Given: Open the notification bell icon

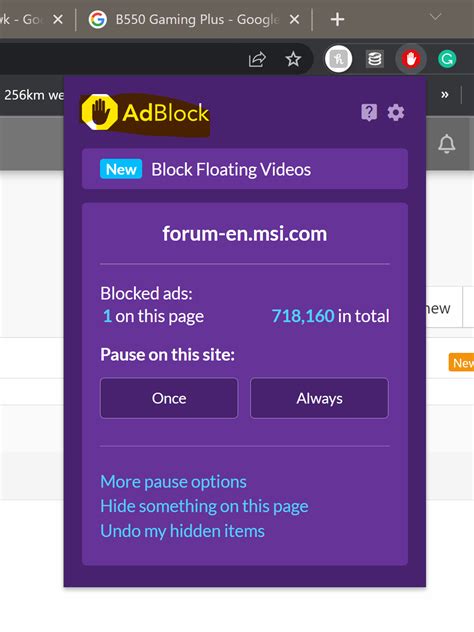Looking at the screenshot, I should tap(447, 143).
